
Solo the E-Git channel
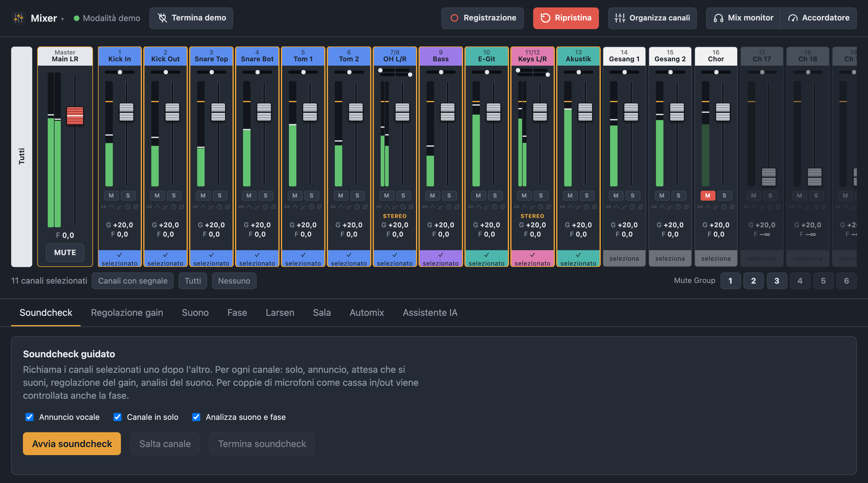[495, 196]
